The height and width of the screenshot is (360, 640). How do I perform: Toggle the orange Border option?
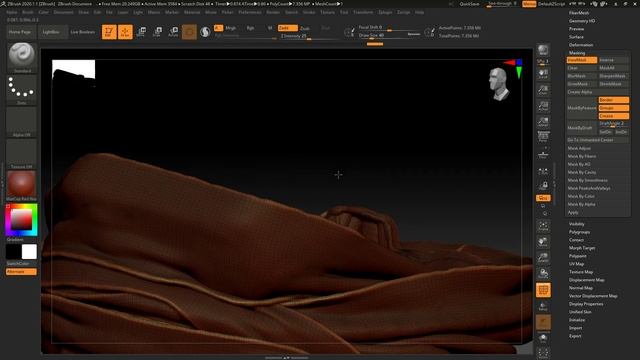tap(613, 100)
